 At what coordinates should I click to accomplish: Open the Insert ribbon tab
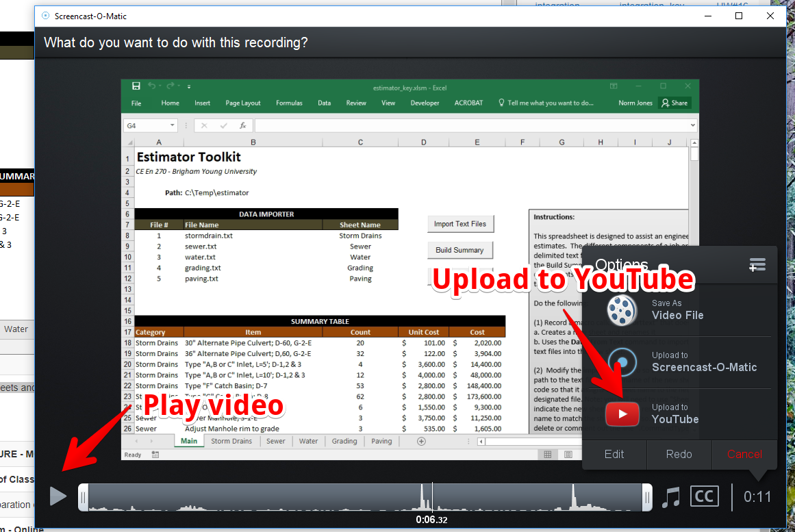click(x=202, y=103)
